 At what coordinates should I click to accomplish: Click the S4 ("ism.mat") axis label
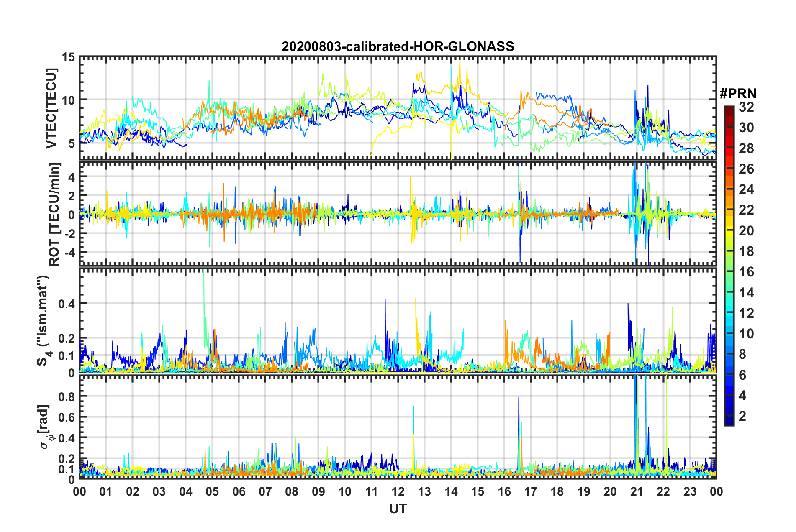44,320
